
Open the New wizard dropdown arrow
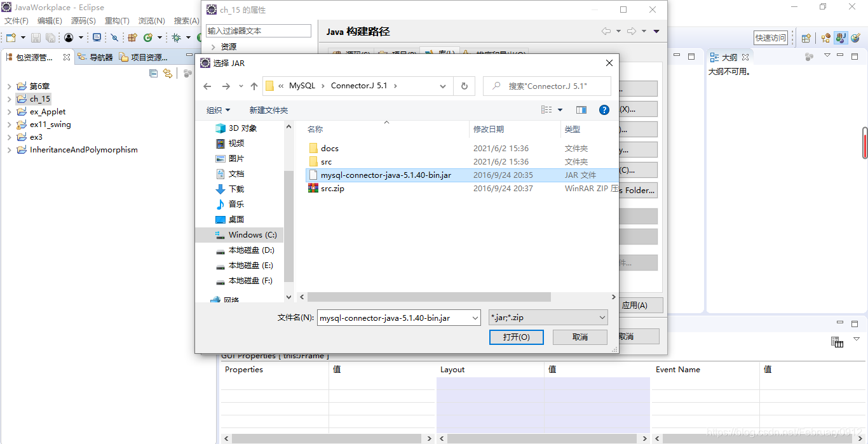pyautogui.click(x=23, y=38)
